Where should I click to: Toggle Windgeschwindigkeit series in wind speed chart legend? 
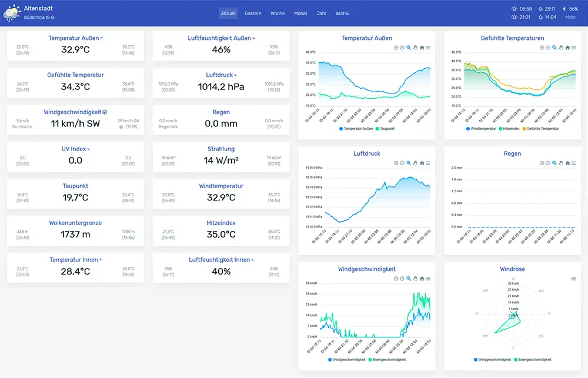346,360
